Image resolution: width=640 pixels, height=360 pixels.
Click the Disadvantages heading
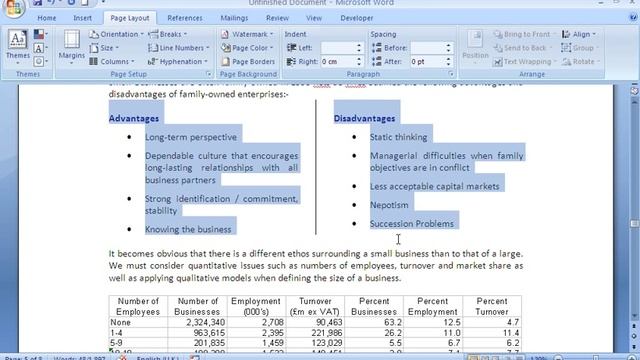[364, 118]
